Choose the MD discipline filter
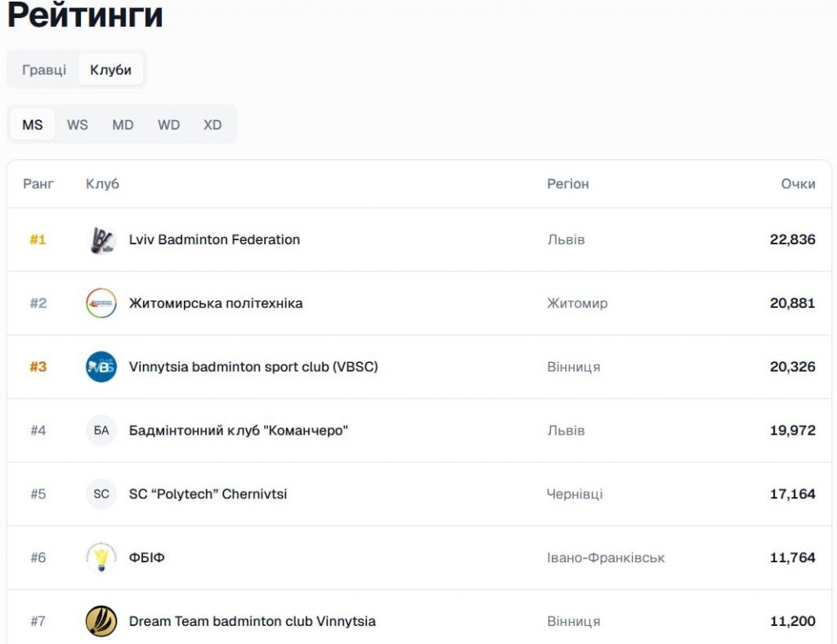The width and height of the screenshot is (837, 644). 123,125
